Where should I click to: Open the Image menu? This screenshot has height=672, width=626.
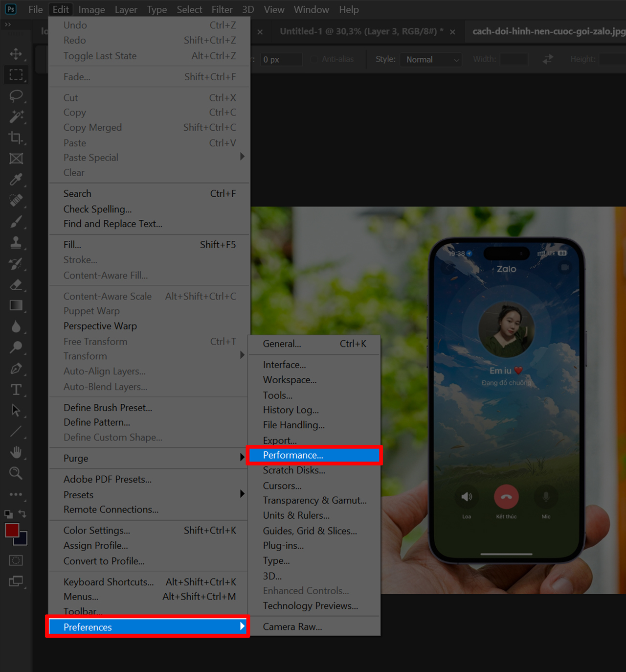[x=91, y=9]
